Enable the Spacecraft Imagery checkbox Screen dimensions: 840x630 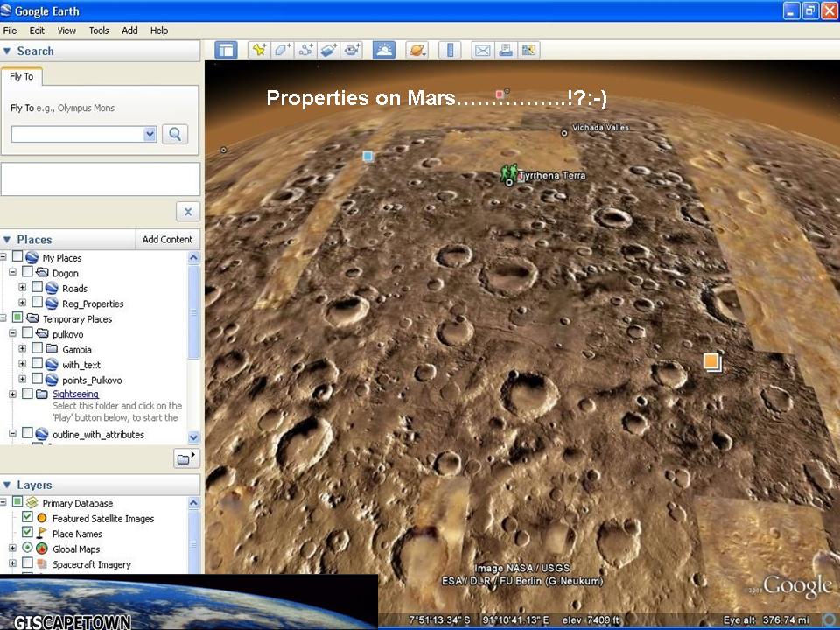coord(27,563)
